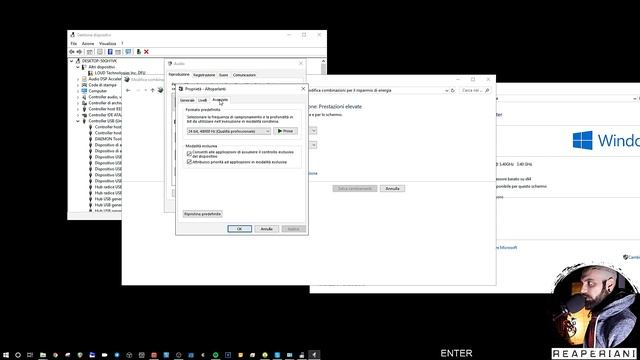
Task: Click the green update driver icon in toolbar
Action: click(x=138, y=52)
